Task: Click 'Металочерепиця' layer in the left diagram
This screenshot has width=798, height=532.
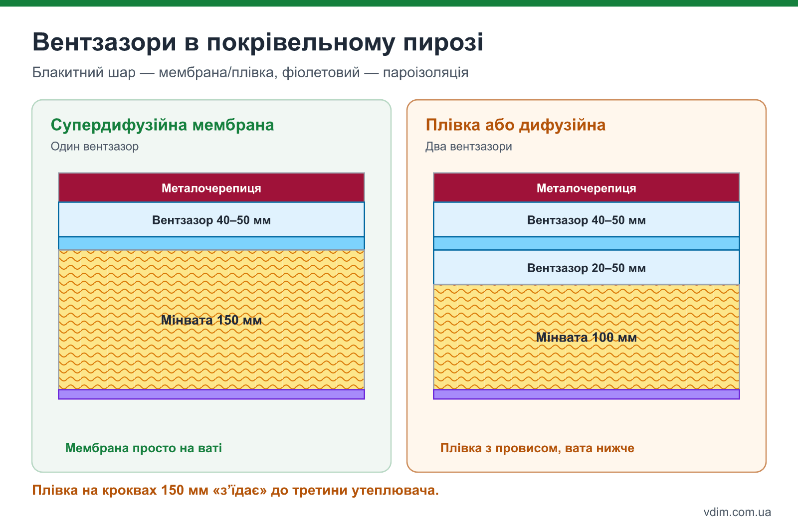Action: [x=211, y=187]
